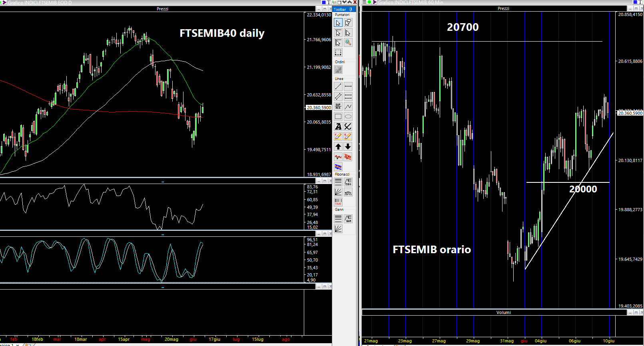Click the Prezzi header of 60 Min chart
The width and height of the screenshot is (644, 346).
(503, 8)
